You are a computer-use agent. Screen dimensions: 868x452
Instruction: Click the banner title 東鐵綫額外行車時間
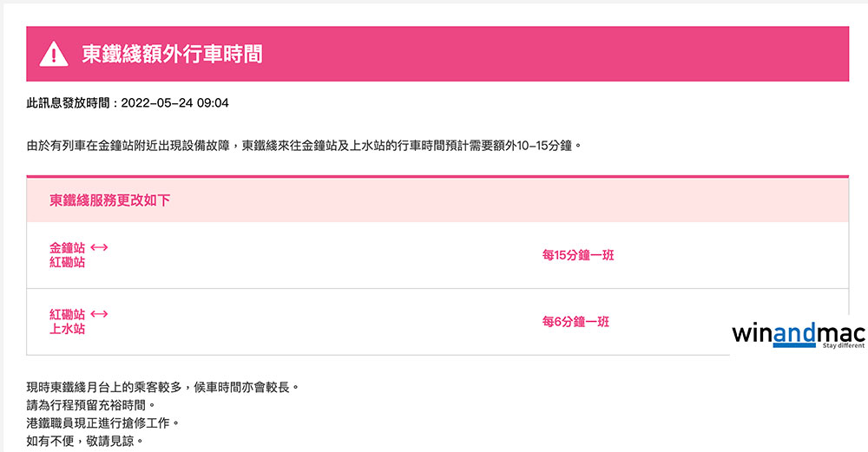coord(171,55)
